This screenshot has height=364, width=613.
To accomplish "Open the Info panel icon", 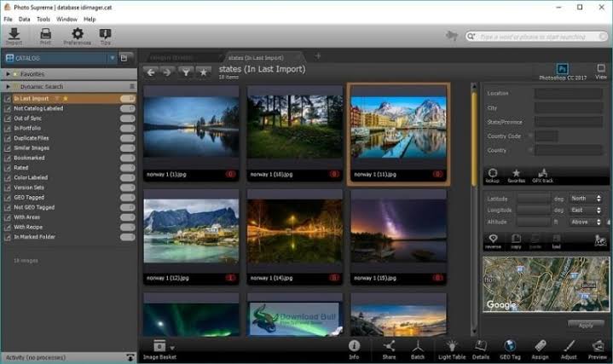I will [354, 350].
